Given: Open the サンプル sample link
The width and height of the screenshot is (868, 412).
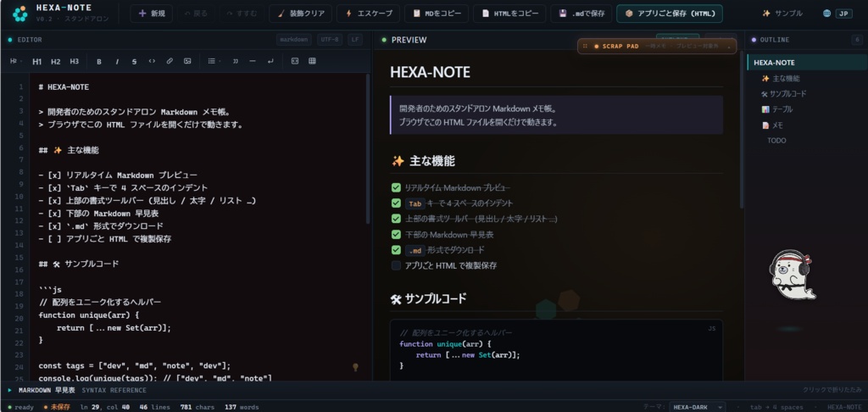Looking at the screenshot, I should click(782, 14).
